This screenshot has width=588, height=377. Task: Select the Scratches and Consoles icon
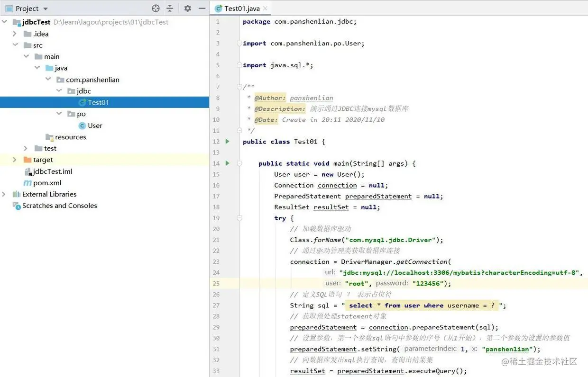pyautogui.click(x=17, y=206)
